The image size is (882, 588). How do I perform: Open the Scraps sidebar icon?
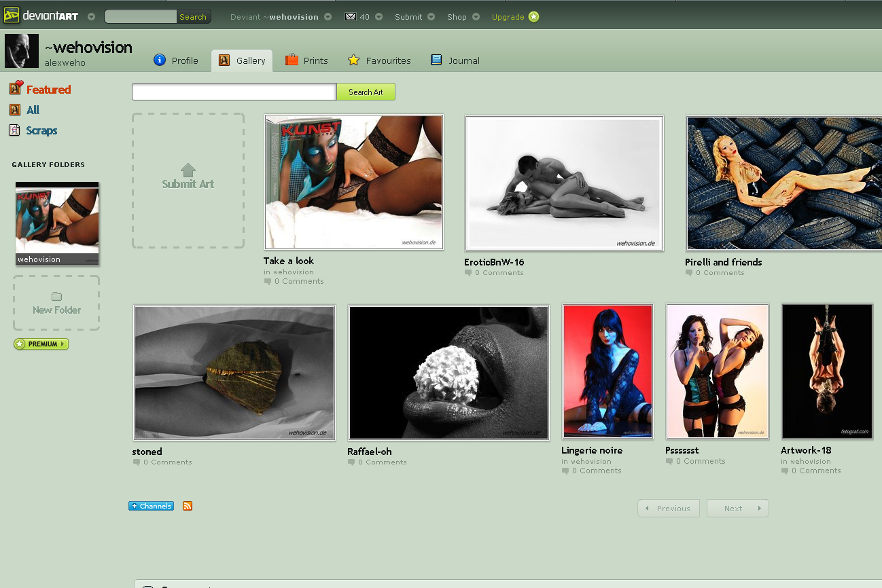coord(14,130)
